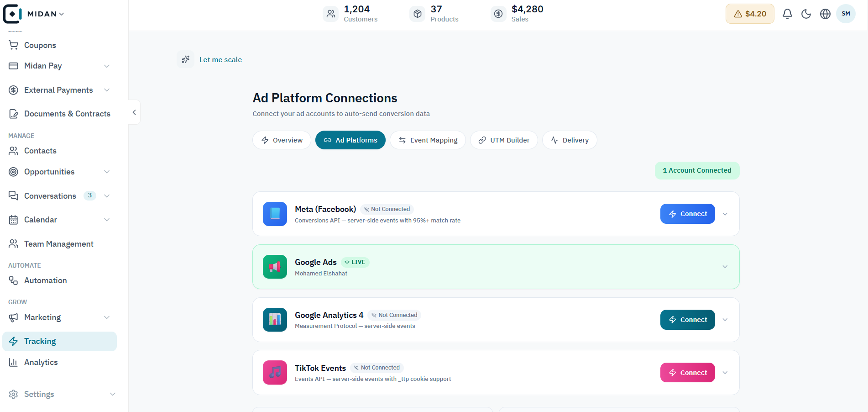Go to the UTM Builder tab
The image size is (868, 412).
(504, 140)
